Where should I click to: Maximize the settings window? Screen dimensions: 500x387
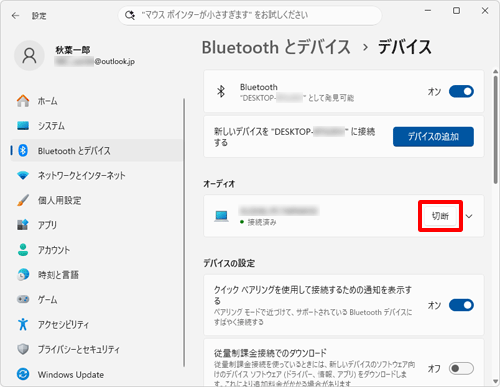click(456, 11)
